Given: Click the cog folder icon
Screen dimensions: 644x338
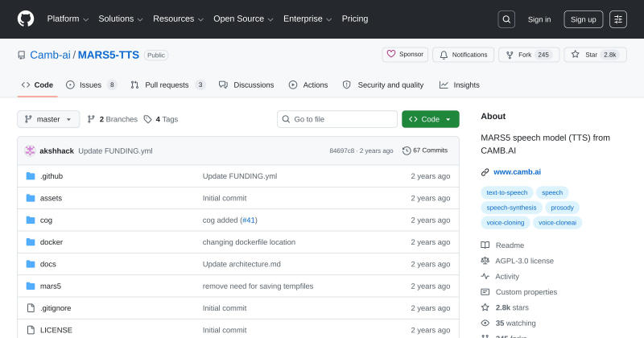Looking at the screenshot, I should click(31, 221).
